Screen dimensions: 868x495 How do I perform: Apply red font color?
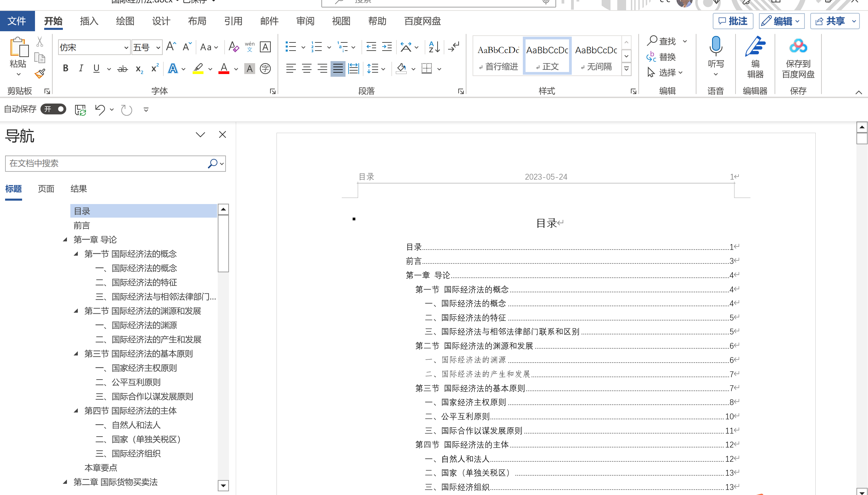point(224,69)
